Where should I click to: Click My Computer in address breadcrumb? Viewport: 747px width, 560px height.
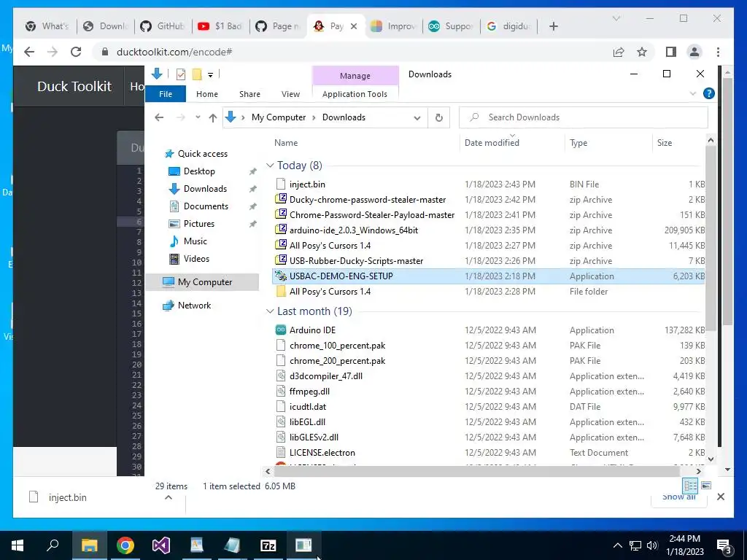pyautogui.click(x=279, y=117)
